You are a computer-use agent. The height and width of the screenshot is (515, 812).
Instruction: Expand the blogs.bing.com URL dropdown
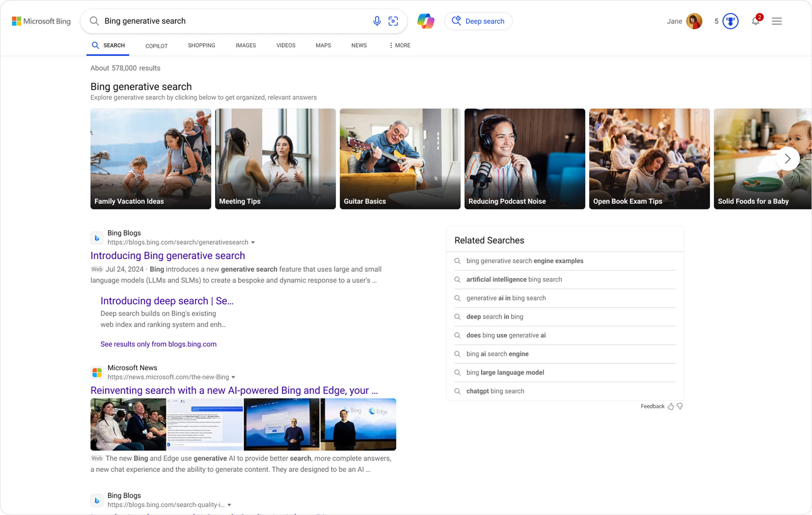253,242
